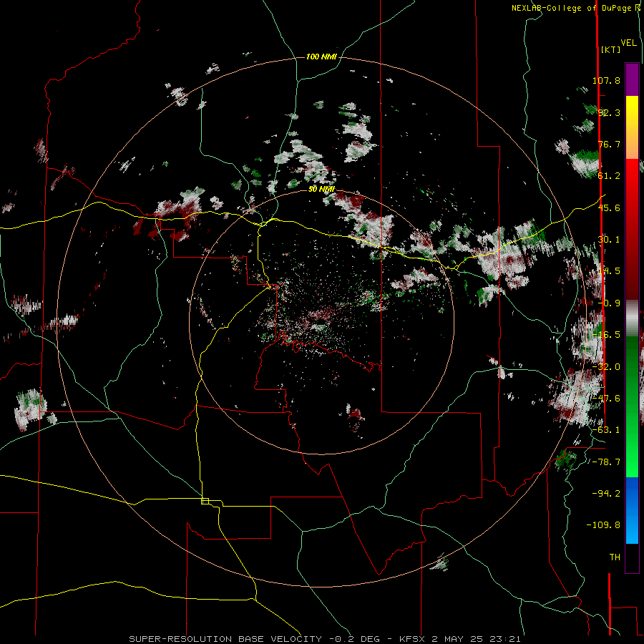The width and height of the screenshot is (644, 644).
Task: Click the TH threshold label
Action: point(615,557)
